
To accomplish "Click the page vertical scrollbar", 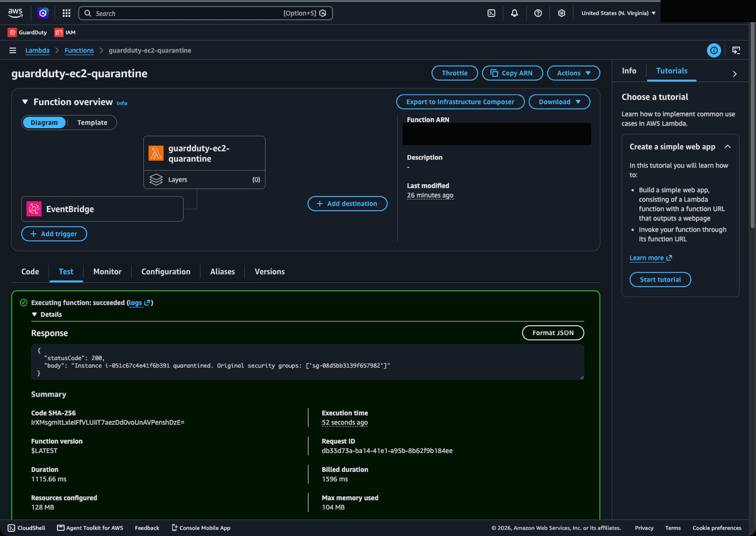I will tap(753, 125).
